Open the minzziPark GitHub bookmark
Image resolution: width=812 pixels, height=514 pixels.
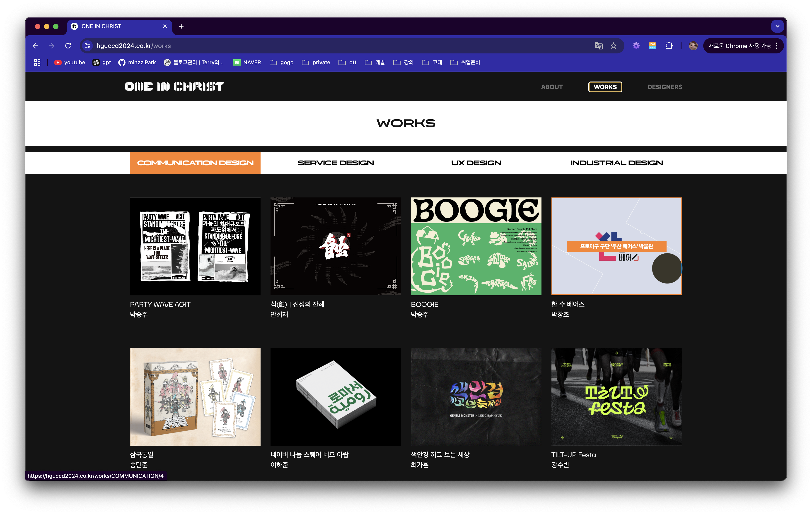137,62
